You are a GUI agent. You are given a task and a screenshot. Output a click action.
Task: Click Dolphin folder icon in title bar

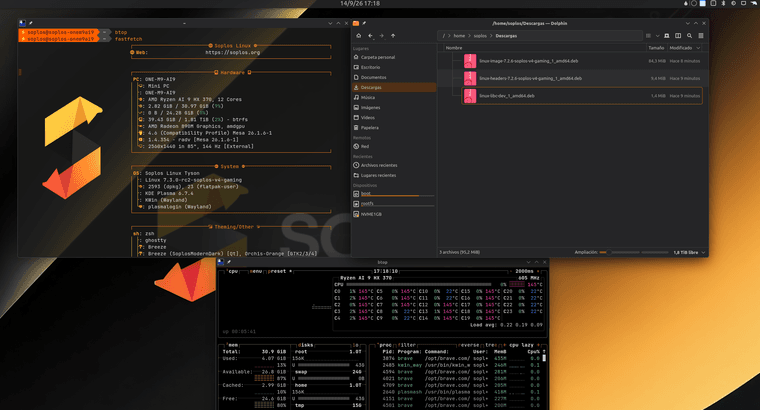coord(356,23)
